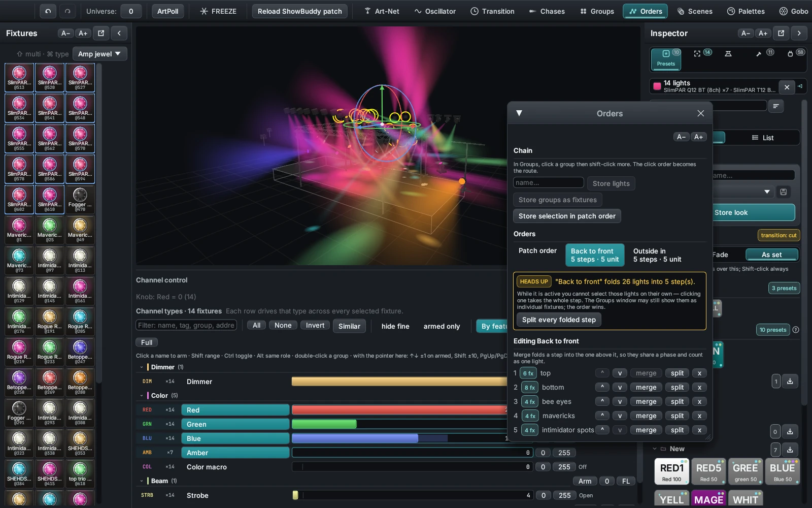Move the bottom step up

click(x=602, y=387)
